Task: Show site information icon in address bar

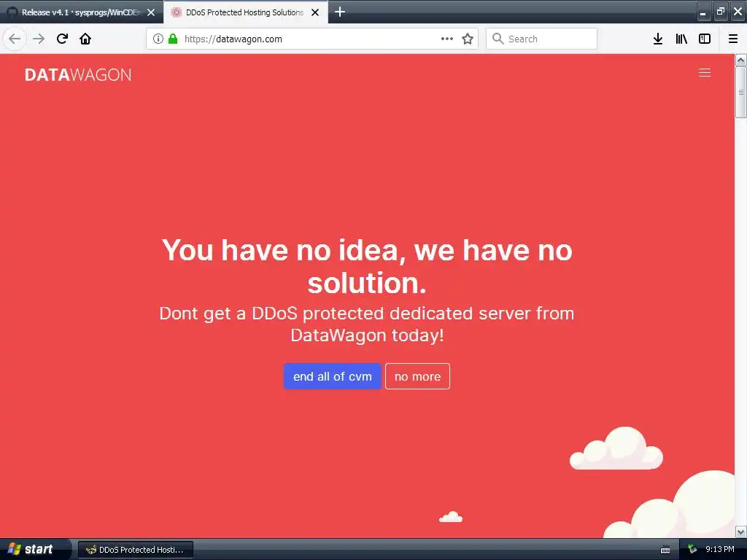Action: coord(158,39)
